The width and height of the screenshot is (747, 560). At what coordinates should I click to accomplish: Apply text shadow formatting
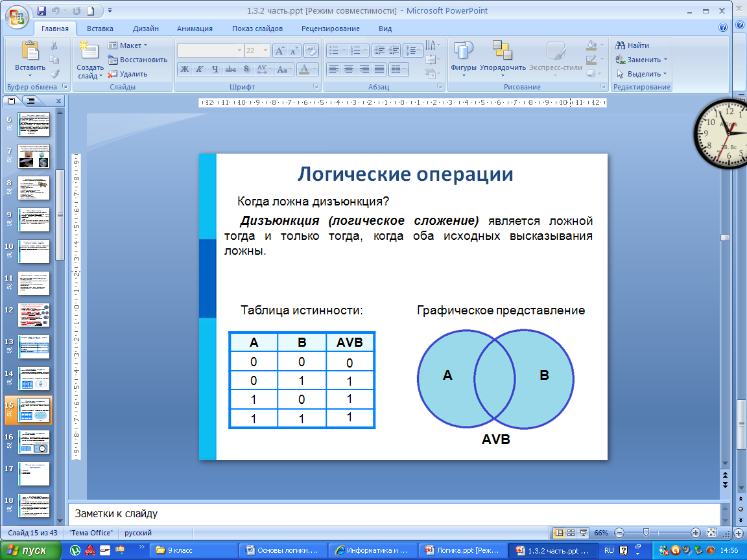tap(246, 69)
